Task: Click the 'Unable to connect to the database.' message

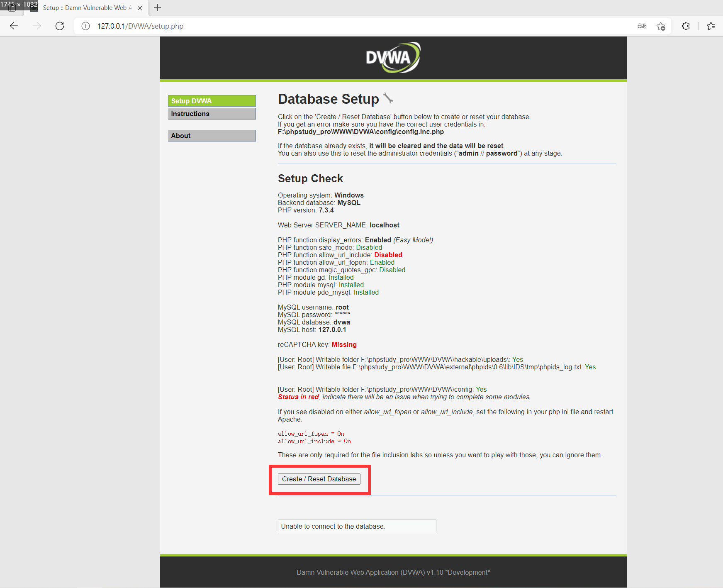Action: pos(357,526)
